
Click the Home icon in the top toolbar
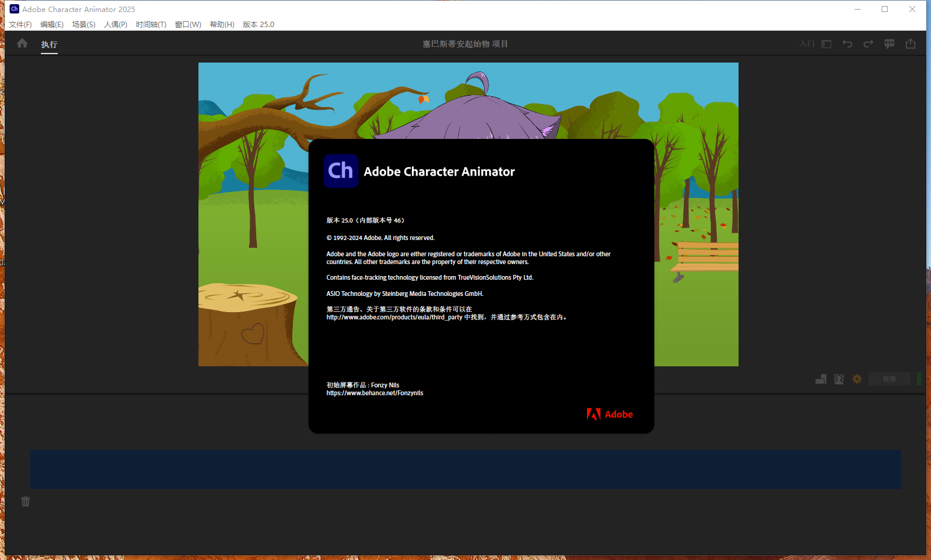point(22,43)
